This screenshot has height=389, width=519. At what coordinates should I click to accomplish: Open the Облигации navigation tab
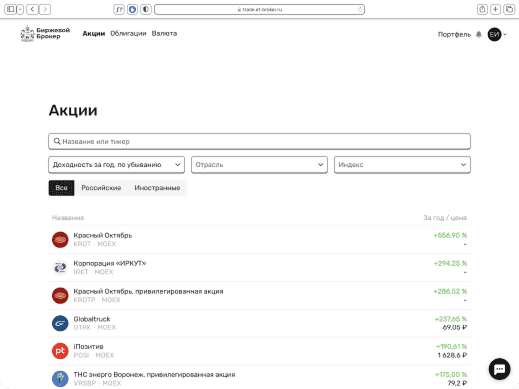point(128,33)
